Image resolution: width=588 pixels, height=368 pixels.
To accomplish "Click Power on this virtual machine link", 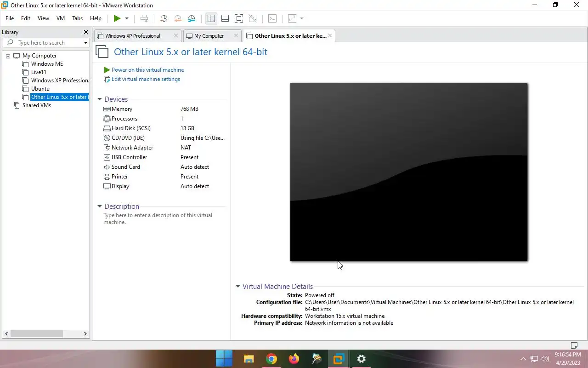I will [147, 70].
